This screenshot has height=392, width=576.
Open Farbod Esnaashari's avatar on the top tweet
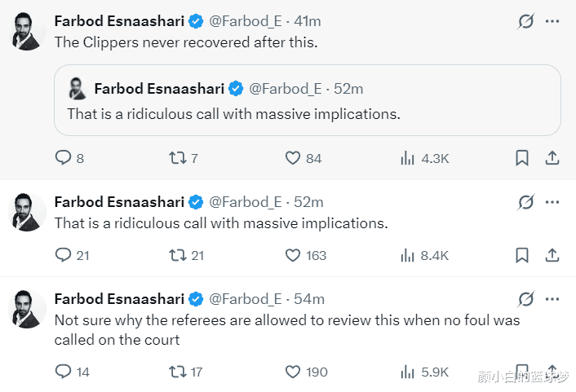(x=27, y=33)
